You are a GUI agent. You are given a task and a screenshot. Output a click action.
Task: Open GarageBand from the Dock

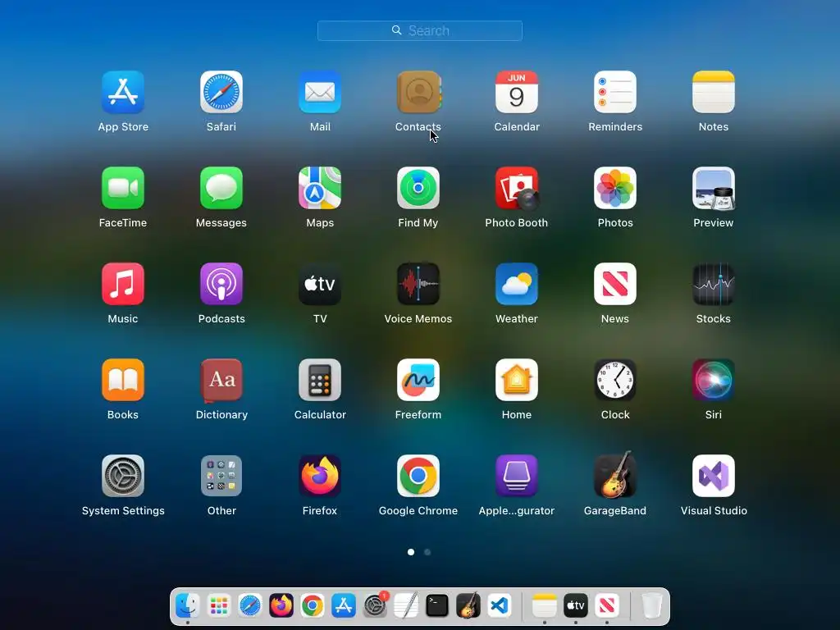(468, 606)
